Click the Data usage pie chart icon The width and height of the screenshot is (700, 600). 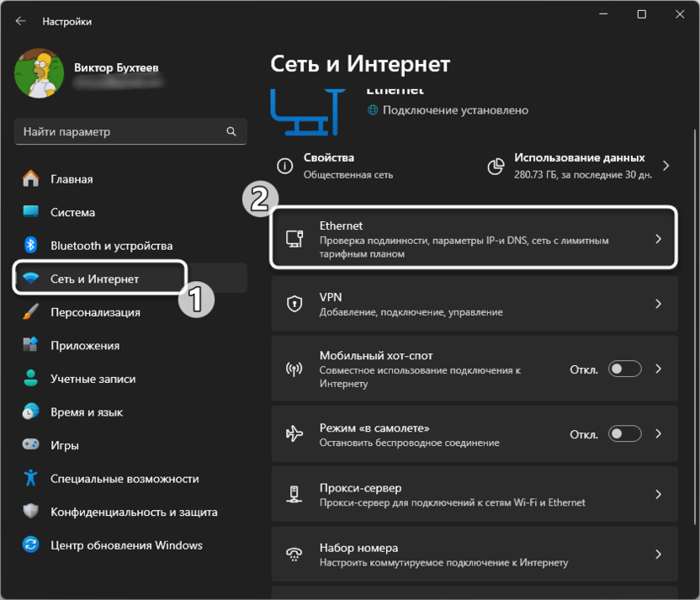coord(496,166)
